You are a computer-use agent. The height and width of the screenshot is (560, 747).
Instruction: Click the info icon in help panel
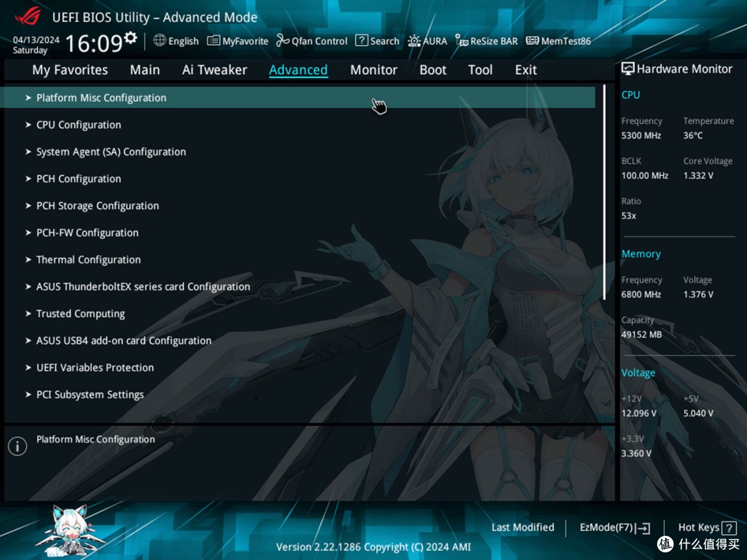pos(17,446)
